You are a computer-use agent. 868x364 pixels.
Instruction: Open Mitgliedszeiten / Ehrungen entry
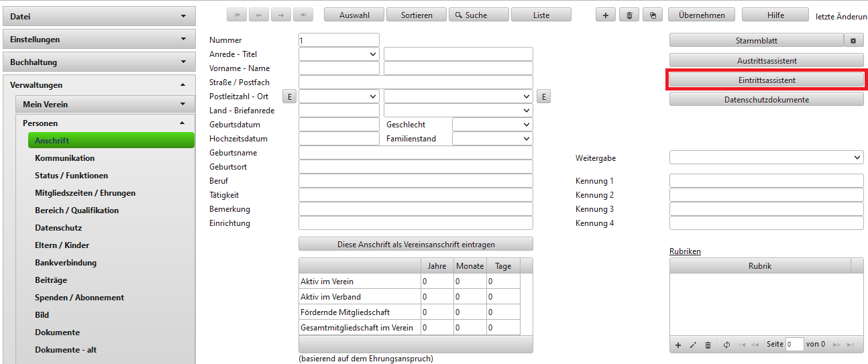pos(85,193)
